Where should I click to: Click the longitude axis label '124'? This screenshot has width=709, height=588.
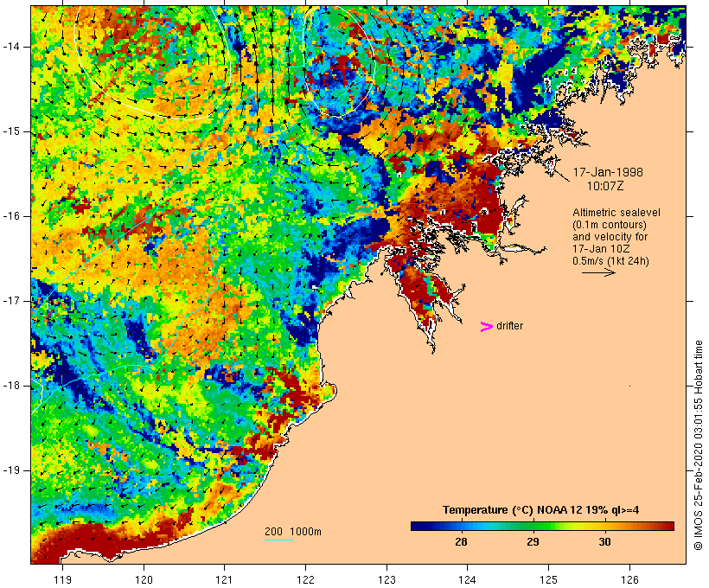(468, 579)
